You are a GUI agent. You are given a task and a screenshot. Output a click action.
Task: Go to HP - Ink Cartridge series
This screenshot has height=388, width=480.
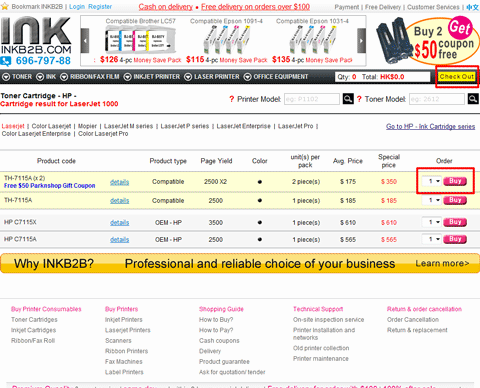pyautogui.click(x=430, y=127)
